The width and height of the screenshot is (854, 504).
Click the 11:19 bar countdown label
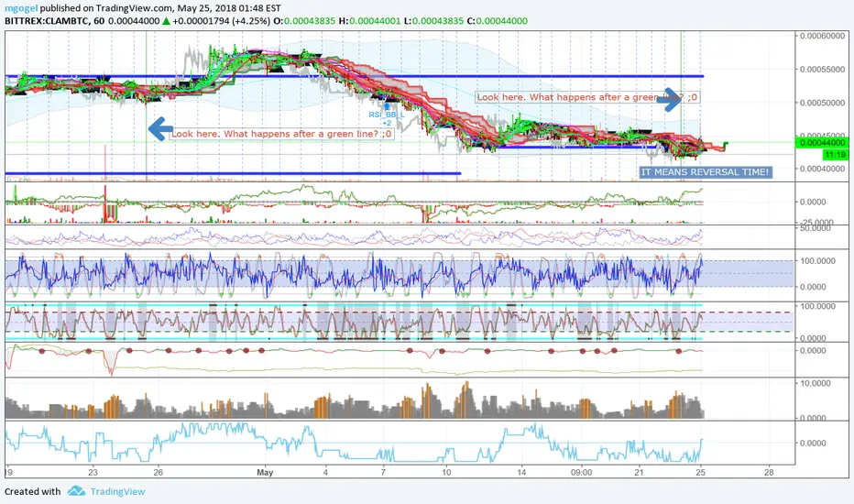(x=835, y=155)
